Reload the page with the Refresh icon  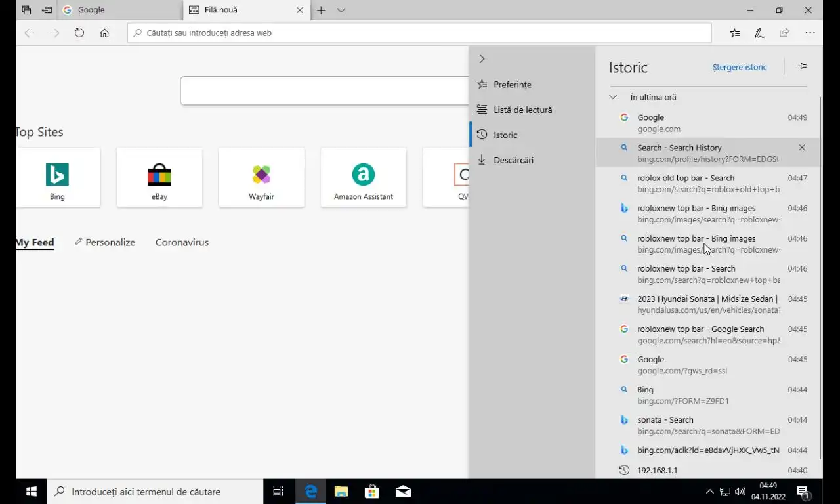tap(79, 33)
